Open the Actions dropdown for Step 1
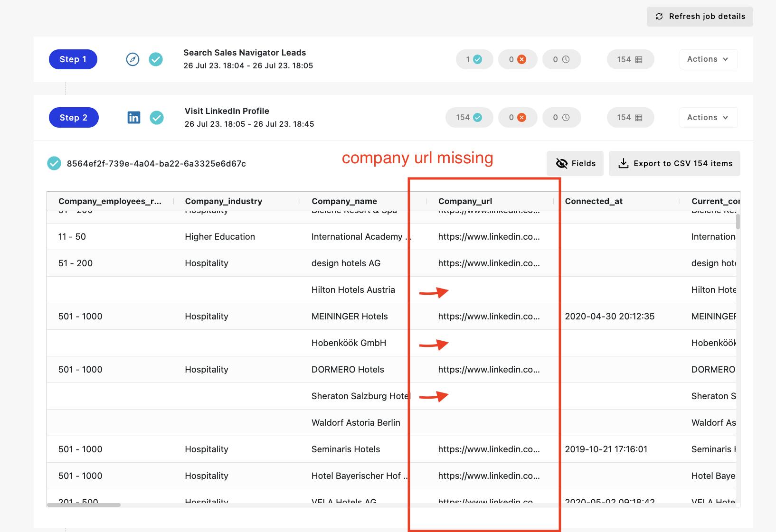The height and width of the screenshot is (532, 776). (x=709, y=59)
